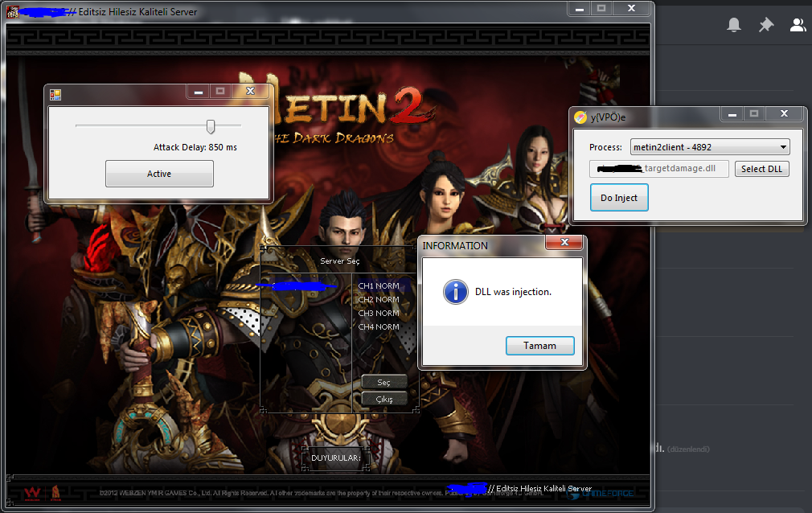Minimize the injector window
Viewport: 812px width, 513px height.
pos(732,114)
